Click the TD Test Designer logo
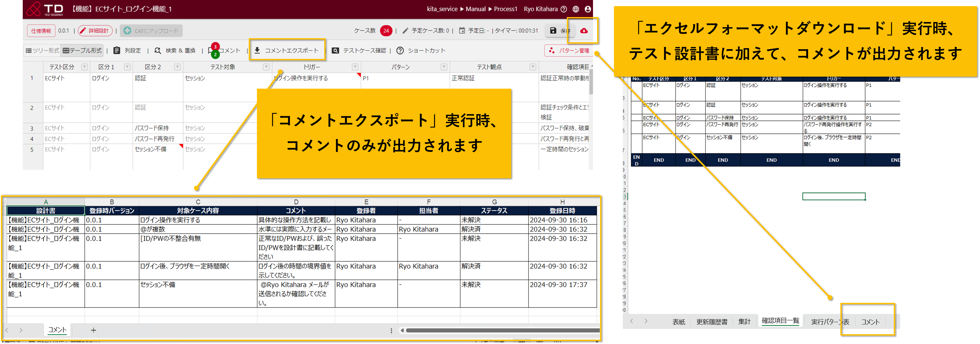980x344 pixels. click(x=45, y=9)
